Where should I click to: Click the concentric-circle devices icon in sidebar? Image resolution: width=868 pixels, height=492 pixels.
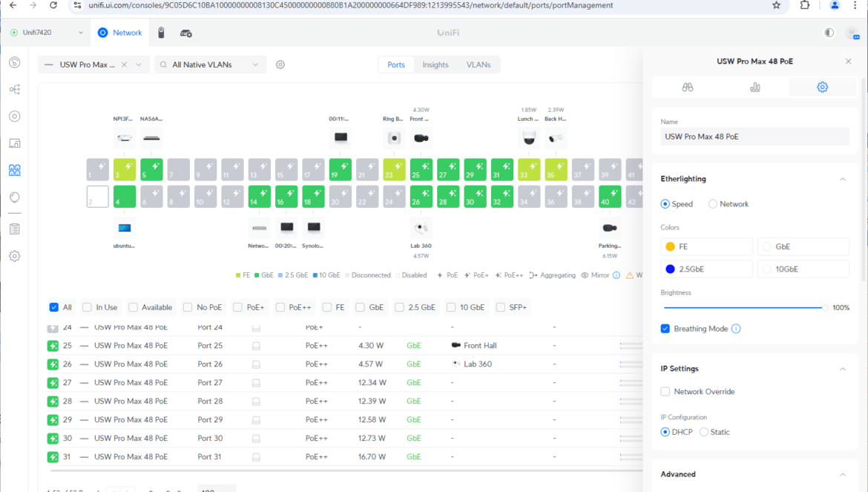click(x=15, y=117)
